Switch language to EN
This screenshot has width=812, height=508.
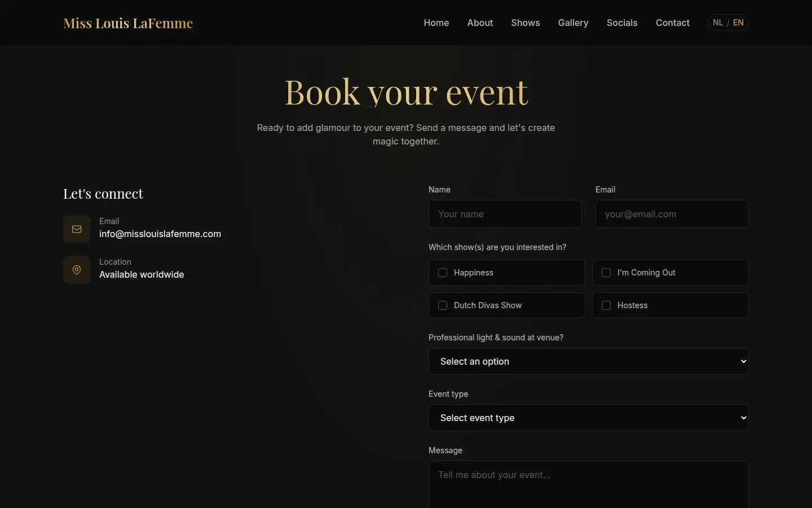[738, 23]
